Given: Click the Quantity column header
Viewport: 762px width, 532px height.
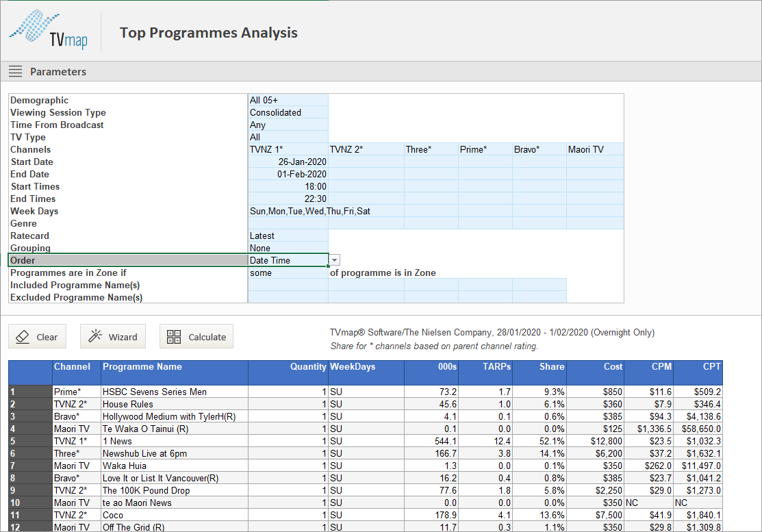Looking at the screenshot, I should click(x=288, y=372).
